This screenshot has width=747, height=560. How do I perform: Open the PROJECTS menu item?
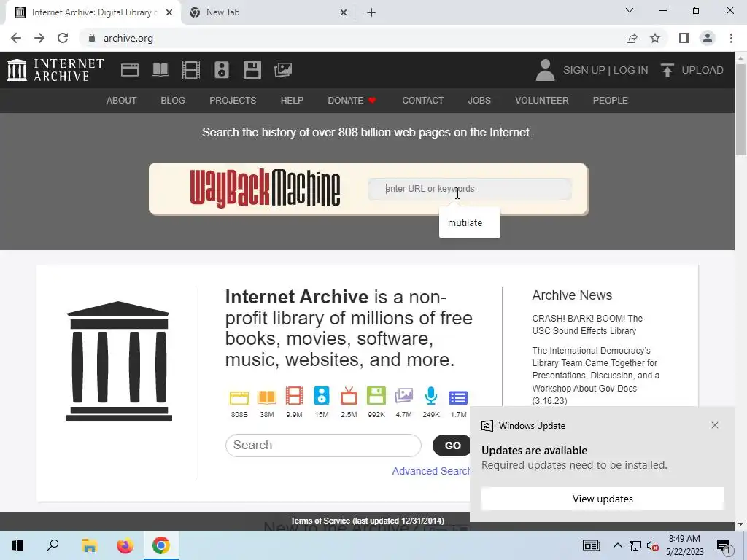point(233,101)
